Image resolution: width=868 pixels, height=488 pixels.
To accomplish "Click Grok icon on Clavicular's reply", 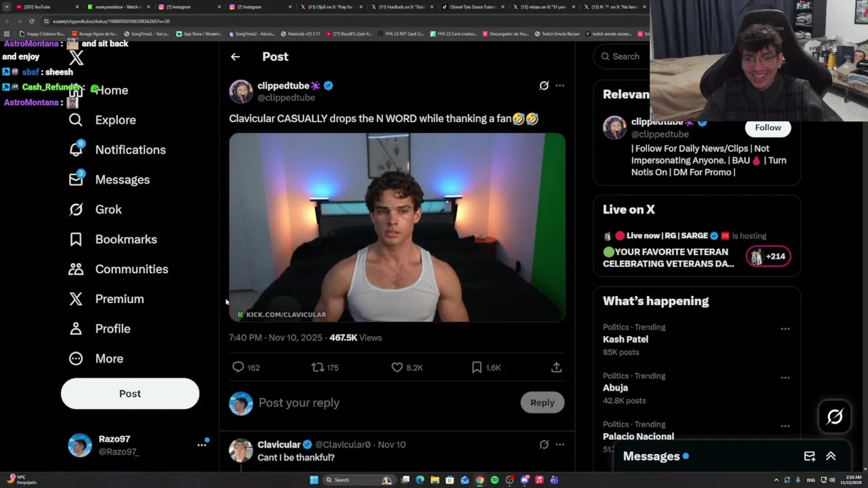I will click(544, 445).
